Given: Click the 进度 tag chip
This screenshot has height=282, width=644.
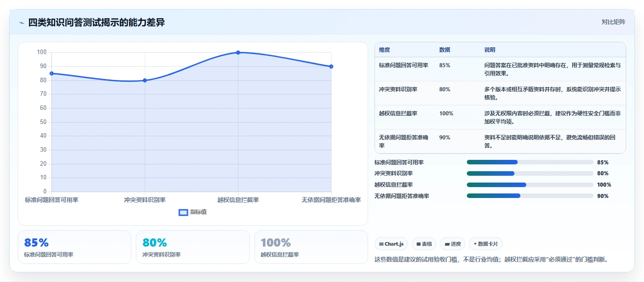Looking at the screenshot, I should pyautogui.click(x=453, y=244).
